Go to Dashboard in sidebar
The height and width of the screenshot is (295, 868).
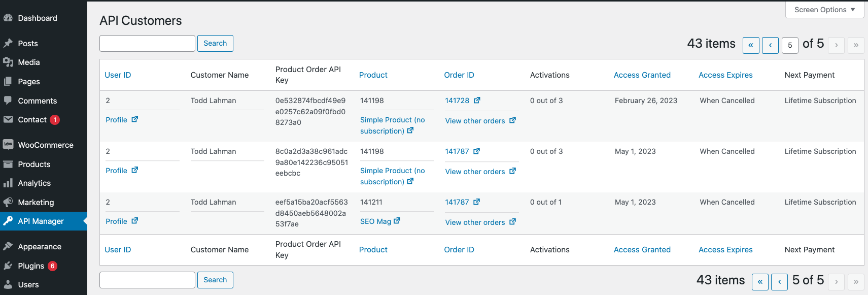pyautogui.click(x=37, y=18)
